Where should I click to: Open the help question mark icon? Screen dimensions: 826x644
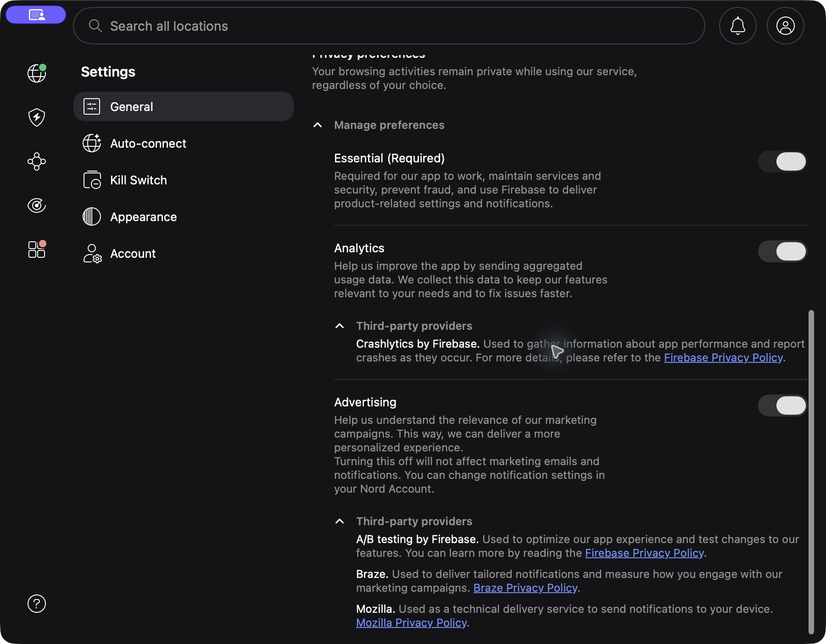click(37, 604)
